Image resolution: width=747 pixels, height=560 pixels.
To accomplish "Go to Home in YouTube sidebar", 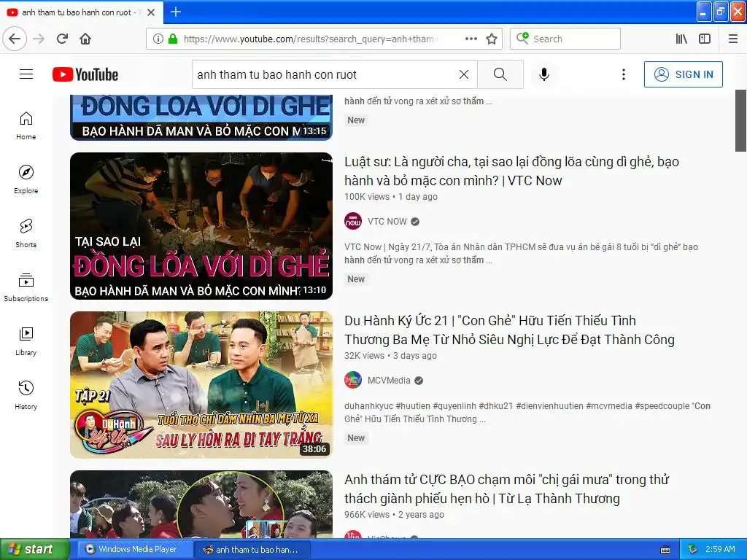I will (x=26, y=125).
